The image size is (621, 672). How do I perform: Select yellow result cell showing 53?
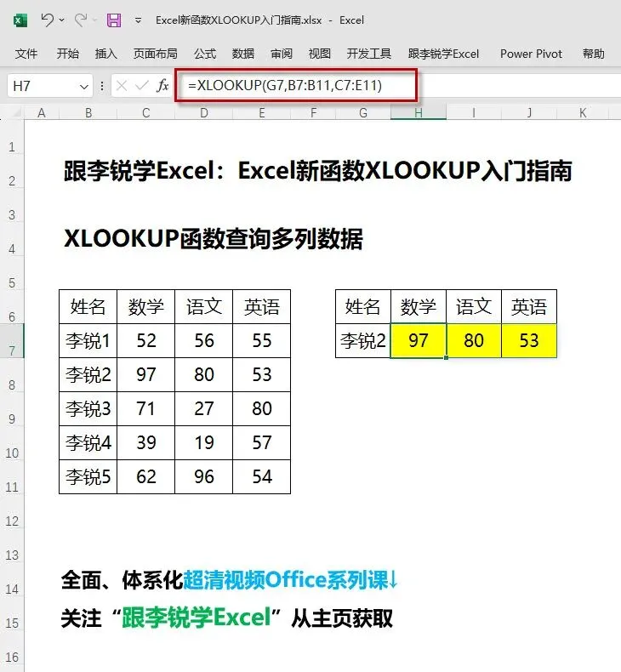coord(529,341)
